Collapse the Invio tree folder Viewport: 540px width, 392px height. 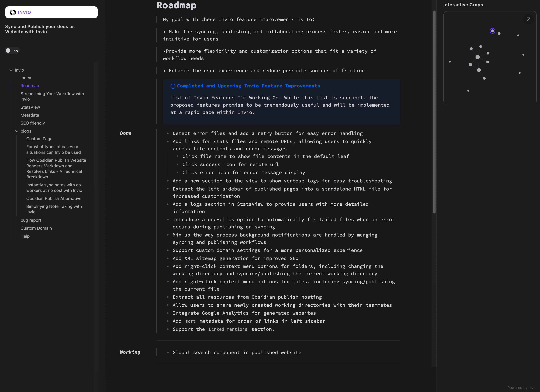tap(11, 70)
